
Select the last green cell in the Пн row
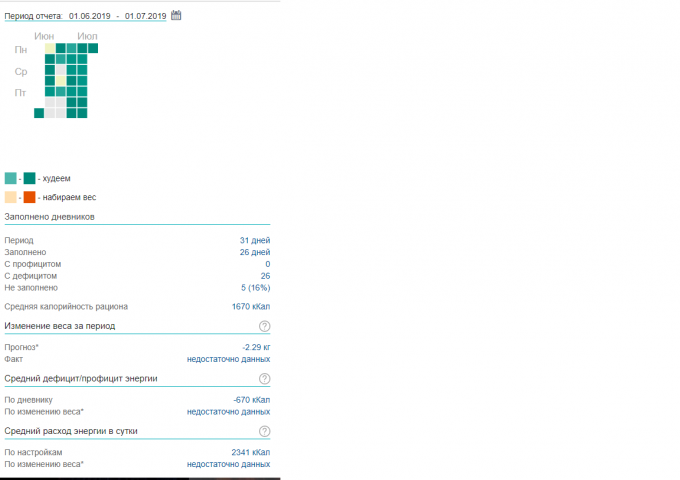point(93,48)
